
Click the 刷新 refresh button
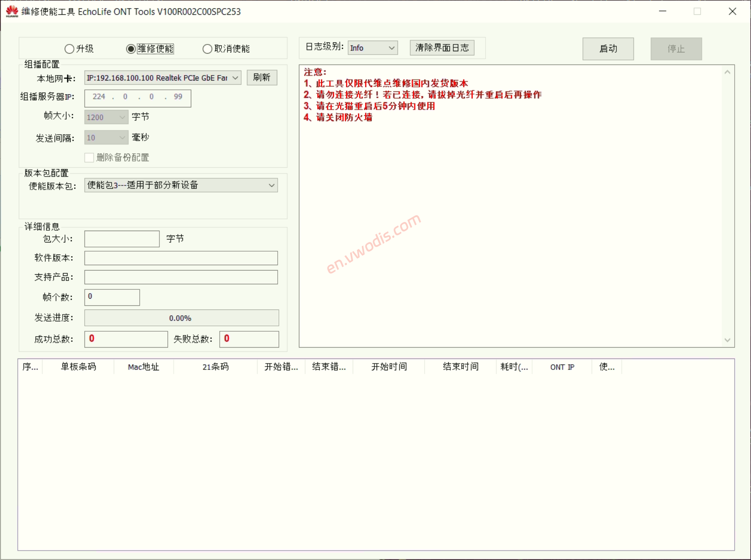click(262, 77)
